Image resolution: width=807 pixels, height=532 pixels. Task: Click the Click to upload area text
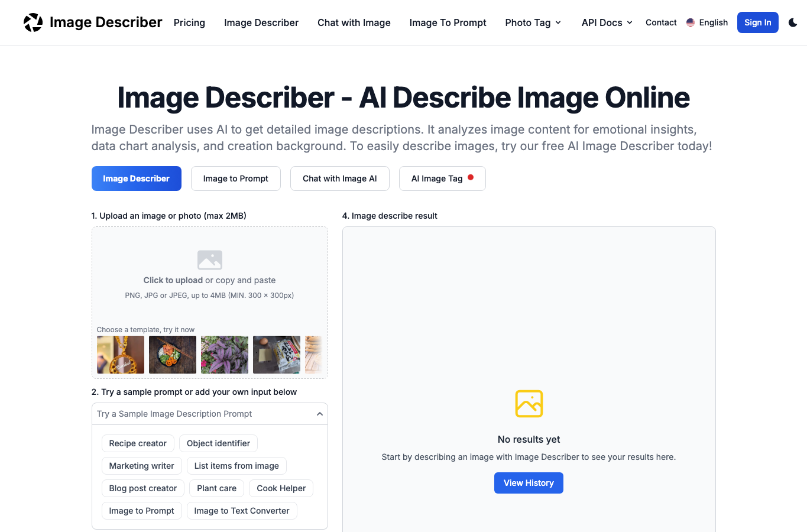coord(209,280)
